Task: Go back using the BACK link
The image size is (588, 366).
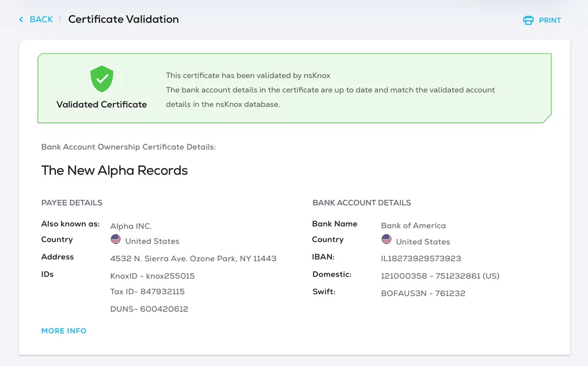Action: 41,19
